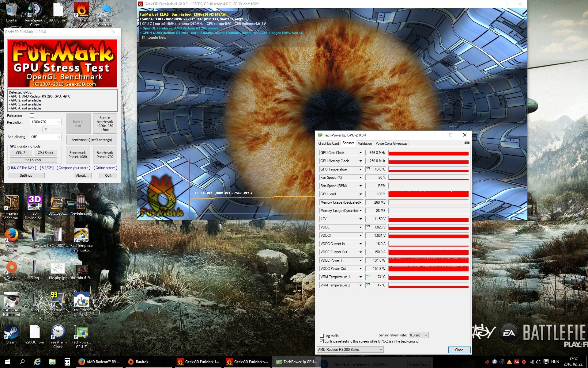This screenshot has width=588, height=368.
Task: Launch GPU Shark tool button
Action: [45, 153]
